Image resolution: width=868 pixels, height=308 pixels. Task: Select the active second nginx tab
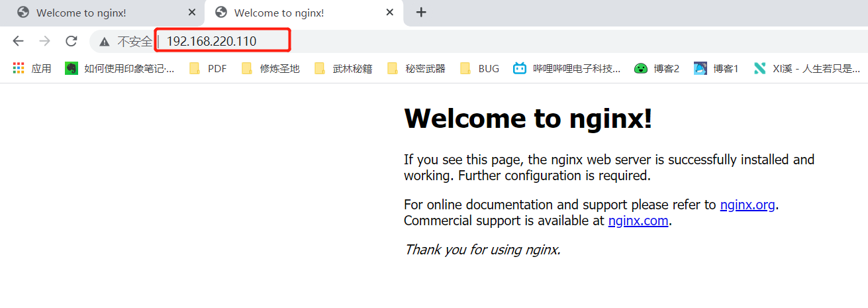(304, 13)
